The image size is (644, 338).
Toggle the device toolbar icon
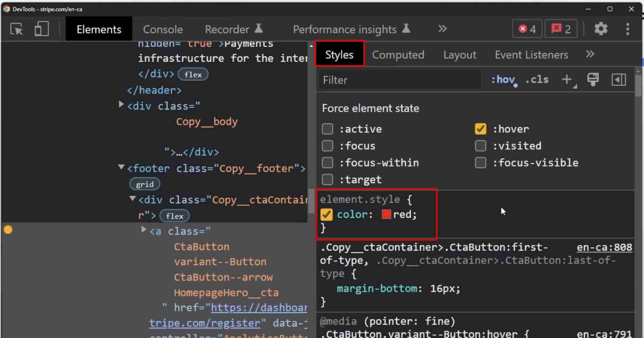[x=42, y=29]
